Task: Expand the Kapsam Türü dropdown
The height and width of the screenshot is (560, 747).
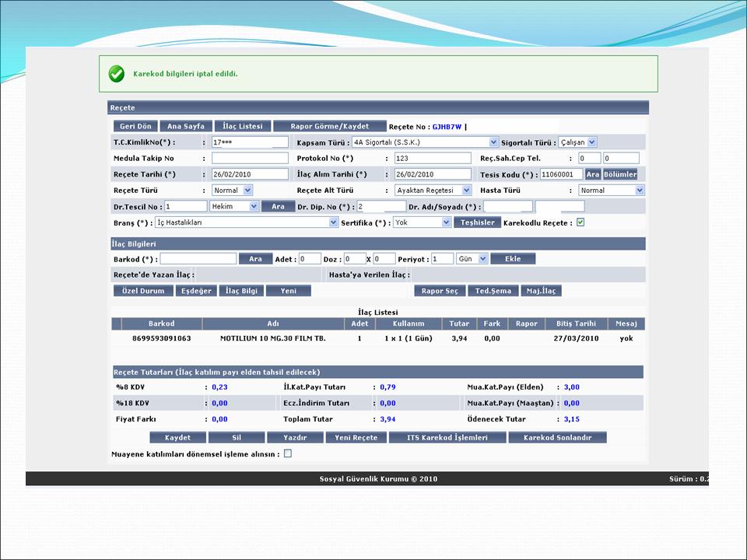Action: tap(493, 142)
